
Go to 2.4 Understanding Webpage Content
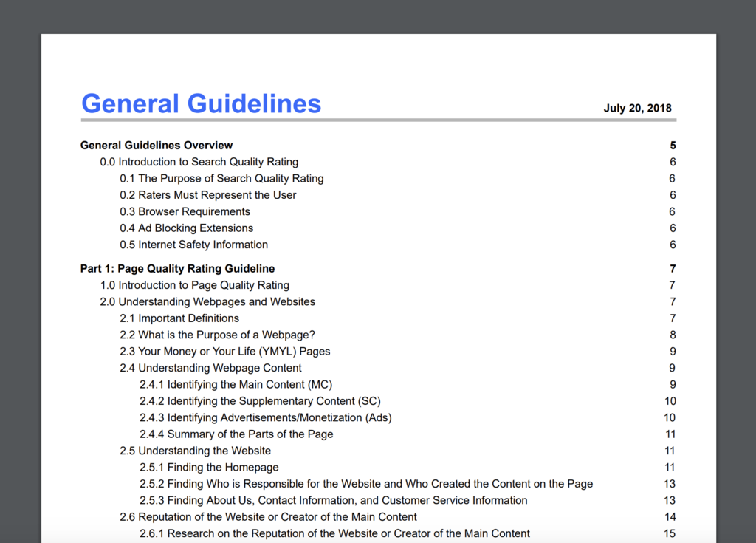210,368
